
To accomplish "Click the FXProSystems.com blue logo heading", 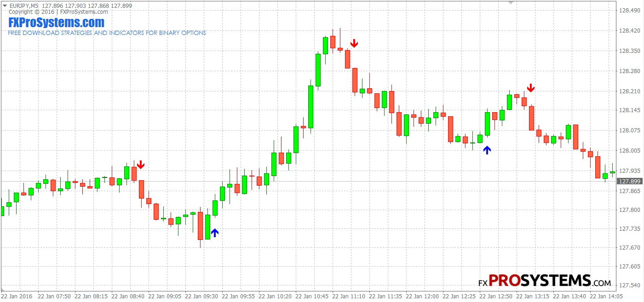I will click(x=56, y=22).
